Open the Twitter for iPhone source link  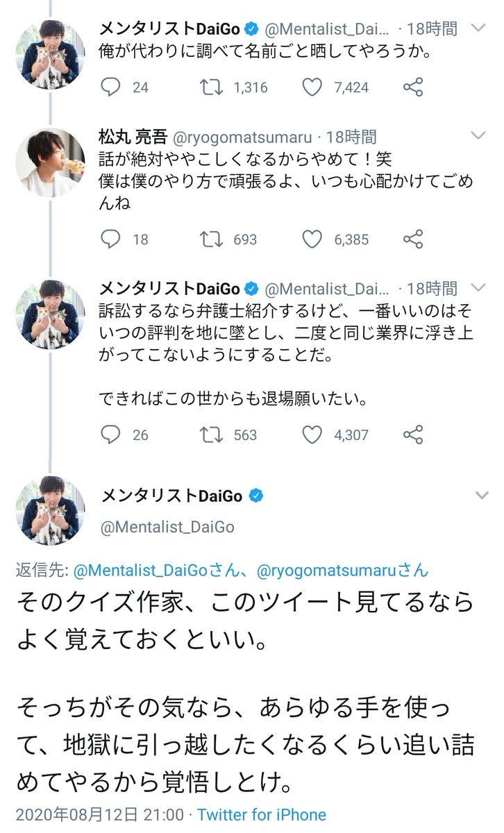pos(262,814)
